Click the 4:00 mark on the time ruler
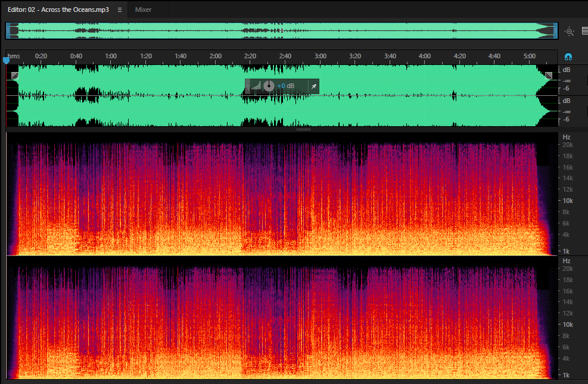Screen dimensions: 588x384 coord(425,56)
